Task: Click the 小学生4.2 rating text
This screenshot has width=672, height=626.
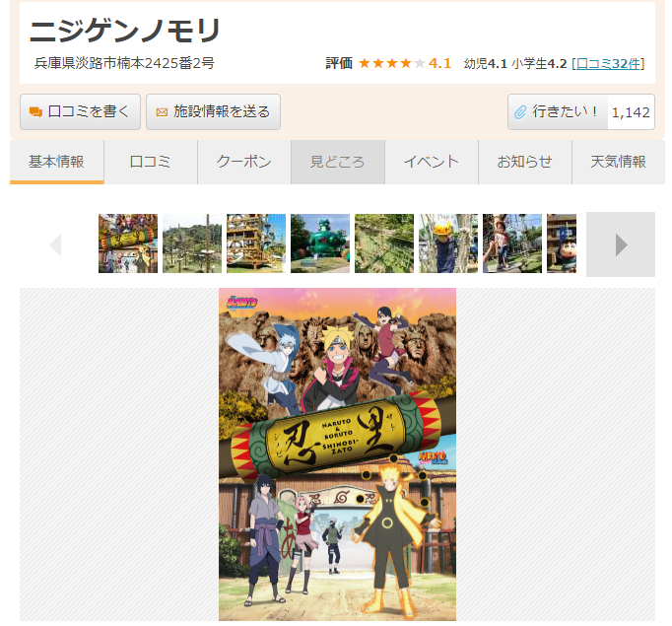Action: [x=539, y=63]
